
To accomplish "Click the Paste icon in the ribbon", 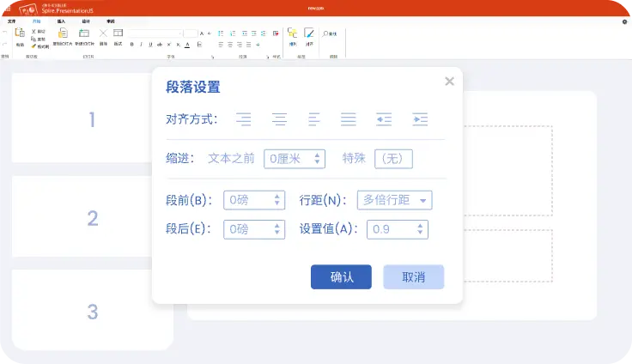I will click(20, 33).
